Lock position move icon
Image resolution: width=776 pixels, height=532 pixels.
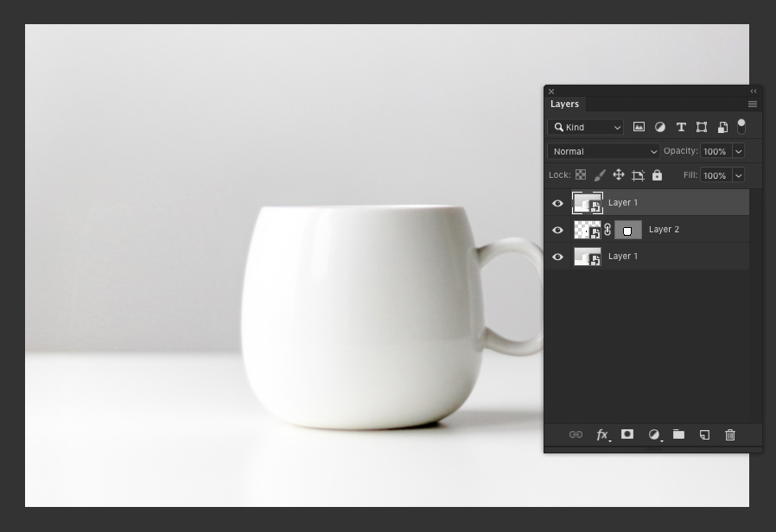619,174
